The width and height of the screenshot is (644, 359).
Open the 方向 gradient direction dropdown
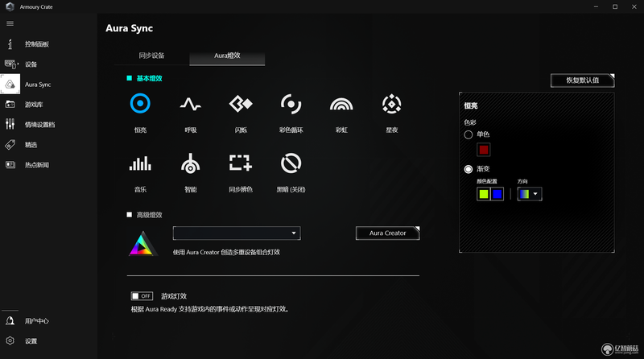click(530, 194)
